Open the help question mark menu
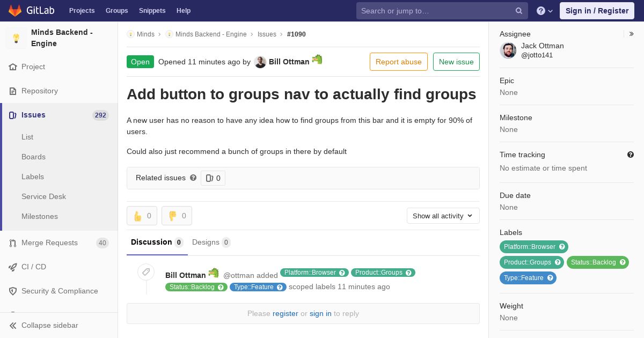The width and height of the screenshot is (644, 338). [545, 11]
